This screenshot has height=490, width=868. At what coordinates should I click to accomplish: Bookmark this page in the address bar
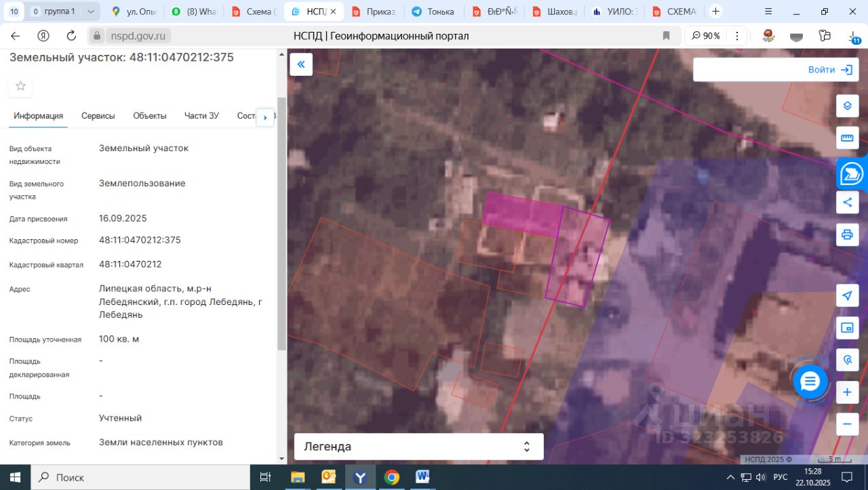(x=666, y=36)
